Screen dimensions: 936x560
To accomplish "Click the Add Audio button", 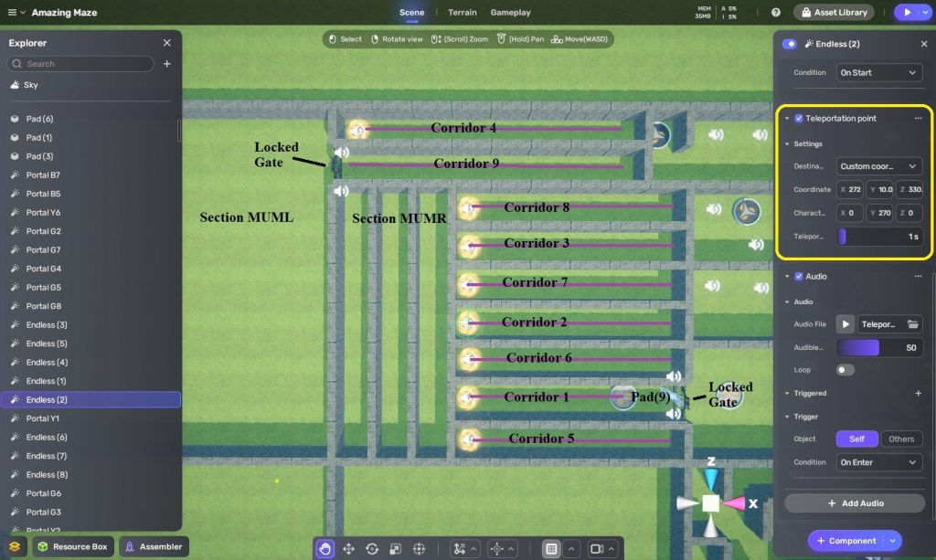I will pos(856,503).
